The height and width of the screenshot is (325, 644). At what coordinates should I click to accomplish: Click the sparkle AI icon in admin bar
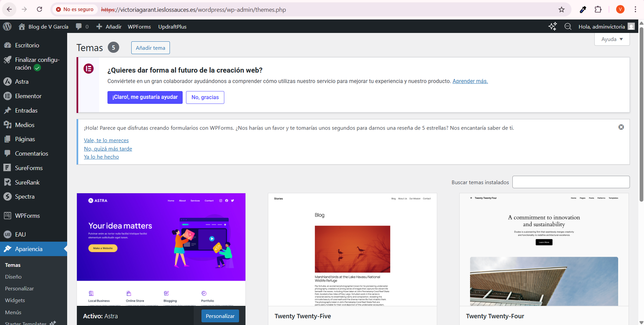[x=552, y=27]
